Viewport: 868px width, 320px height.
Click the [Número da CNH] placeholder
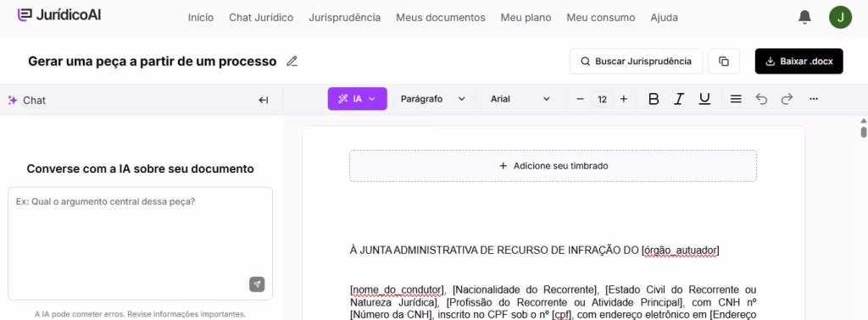392,316
